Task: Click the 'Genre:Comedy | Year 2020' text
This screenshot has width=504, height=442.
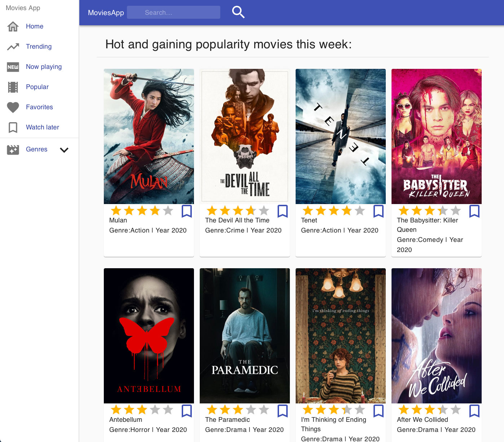Action: click(430, 245)
